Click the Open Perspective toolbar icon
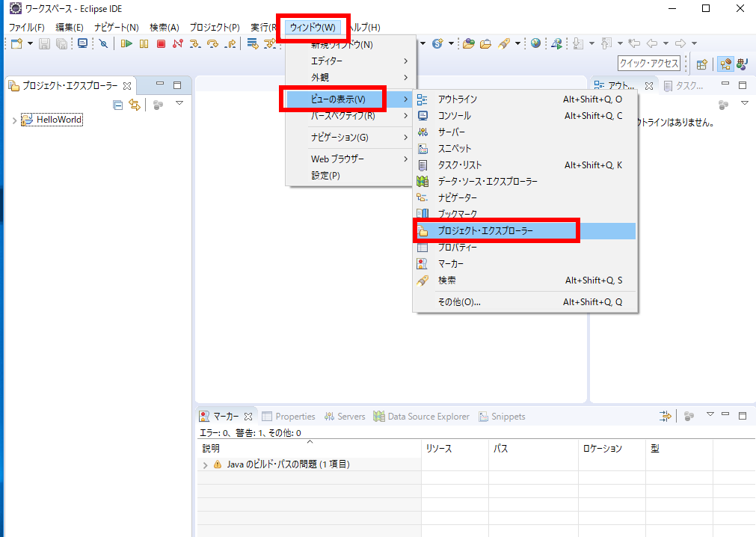Viewport: 756px width, 537px height. coord(702,64)
